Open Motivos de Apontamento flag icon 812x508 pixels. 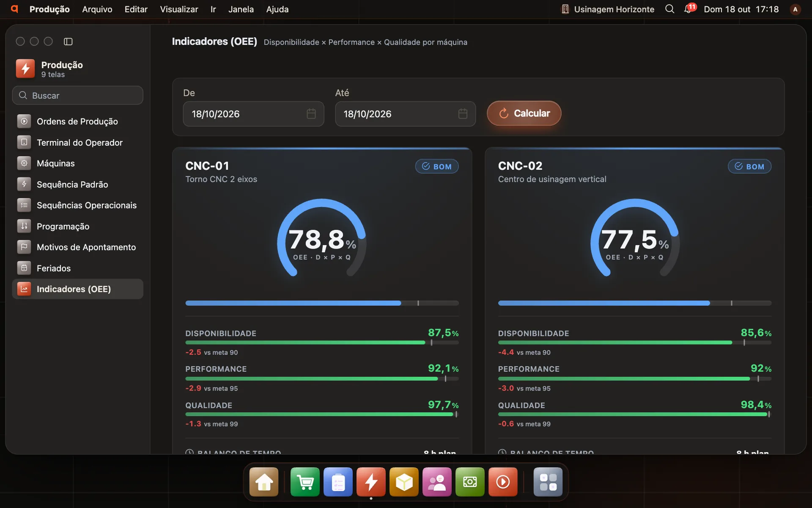point(24,247)
